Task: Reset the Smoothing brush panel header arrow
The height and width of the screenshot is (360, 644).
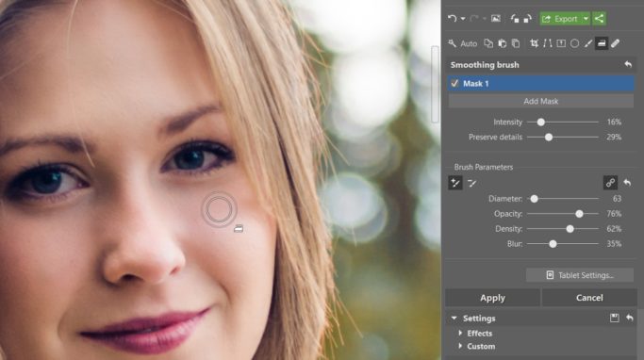Action: tap(628, 64)
